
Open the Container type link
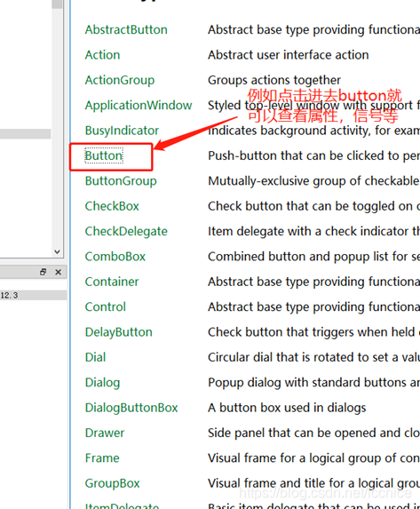point(112,282)
